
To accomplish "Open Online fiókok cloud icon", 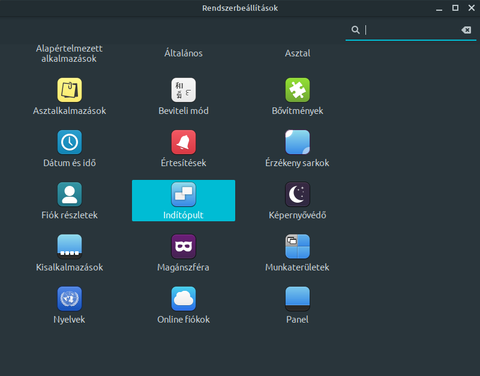I will pos(183,299).
